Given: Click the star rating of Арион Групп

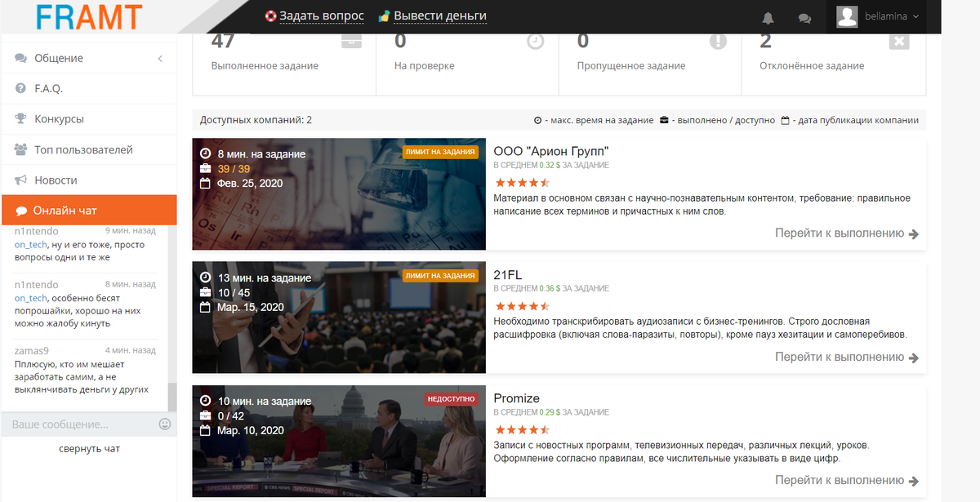Looking at the screenshot, I should click(x=522, y=182).
